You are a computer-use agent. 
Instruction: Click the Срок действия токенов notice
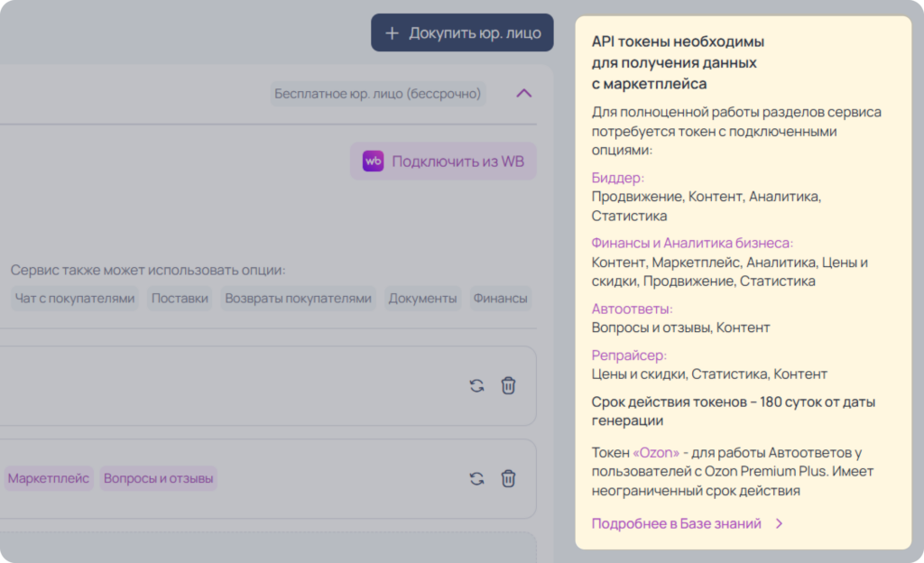(733, 411)
